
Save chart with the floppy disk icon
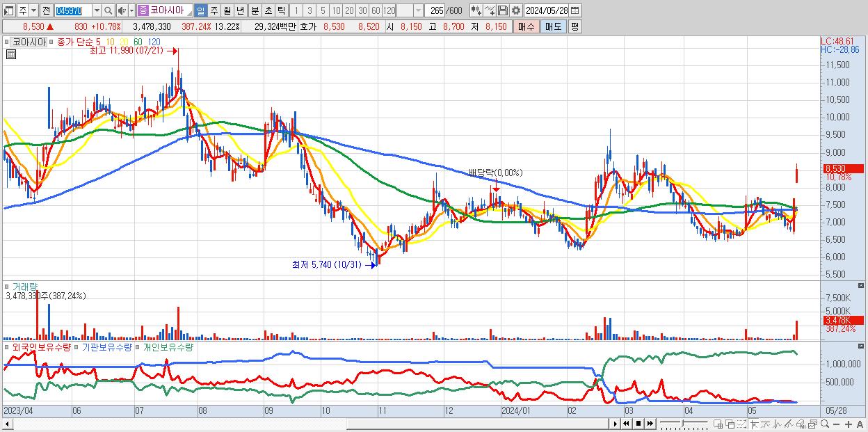point(503,10)
